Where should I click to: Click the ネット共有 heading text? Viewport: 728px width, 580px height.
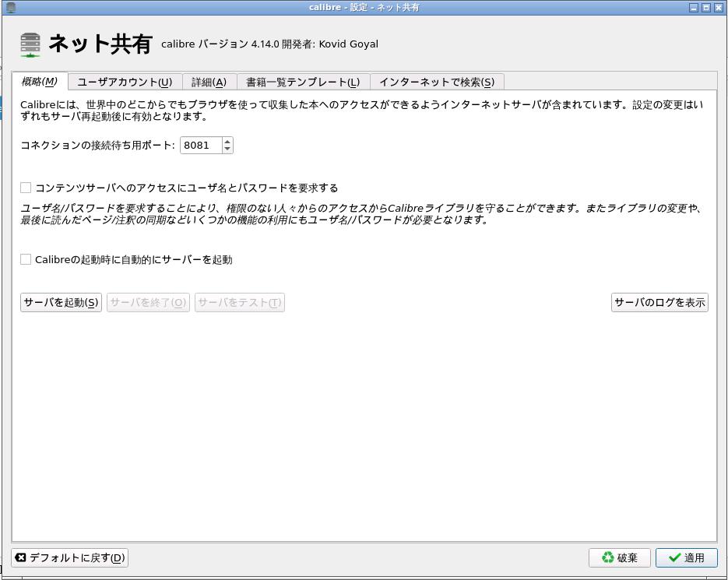pyautogui.click(x=100, y=44)
